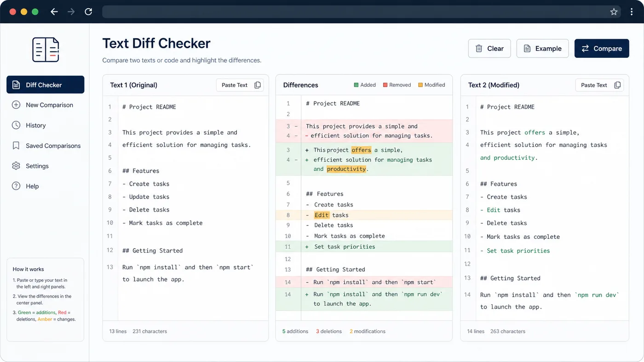Click the question mark icon beside Help
Viewport: 644px width, 362px height.
coord(16,186)
